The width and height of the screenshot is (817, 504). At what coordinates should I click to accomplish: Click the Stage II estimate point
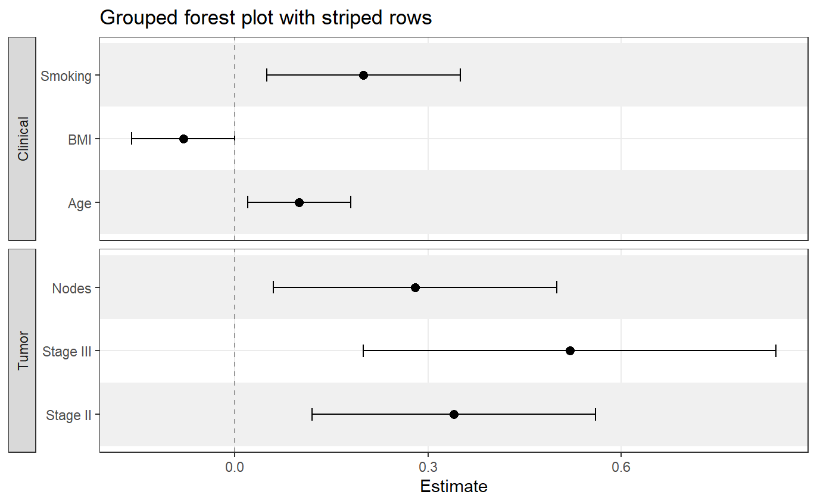(454, 414)
